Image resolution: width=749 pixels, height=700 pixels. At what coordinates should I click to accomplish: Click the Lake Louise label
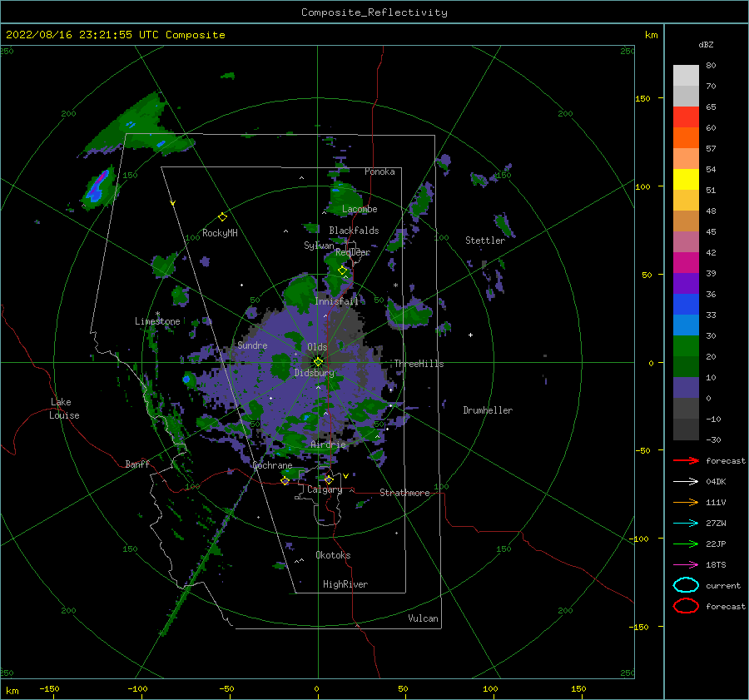pyautogui.click(x=64, y=409)
